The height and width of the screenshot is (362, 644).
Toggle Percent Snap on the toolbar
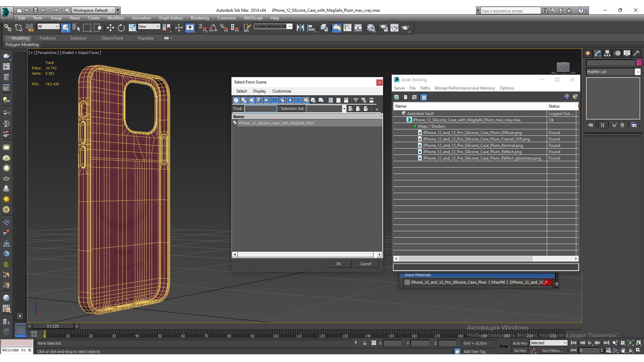tap(224, 28)
